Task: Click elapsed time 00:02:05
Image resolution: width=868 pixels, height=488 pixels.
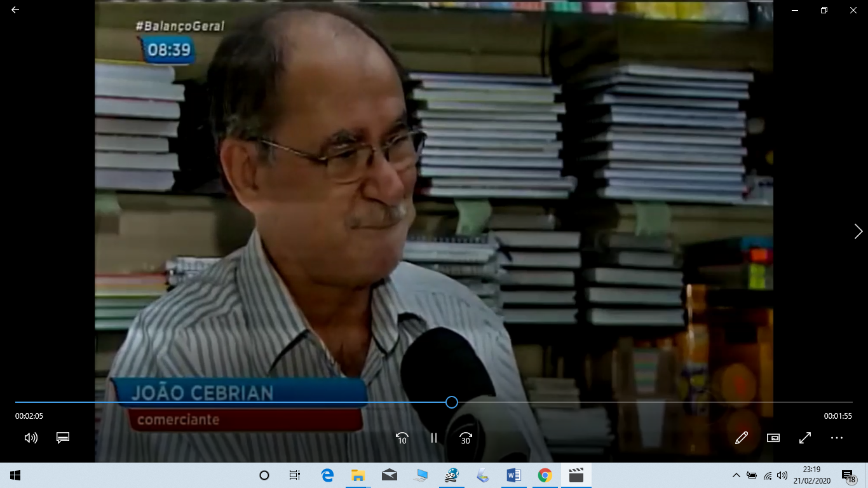Action: click(x=29, y=416)
